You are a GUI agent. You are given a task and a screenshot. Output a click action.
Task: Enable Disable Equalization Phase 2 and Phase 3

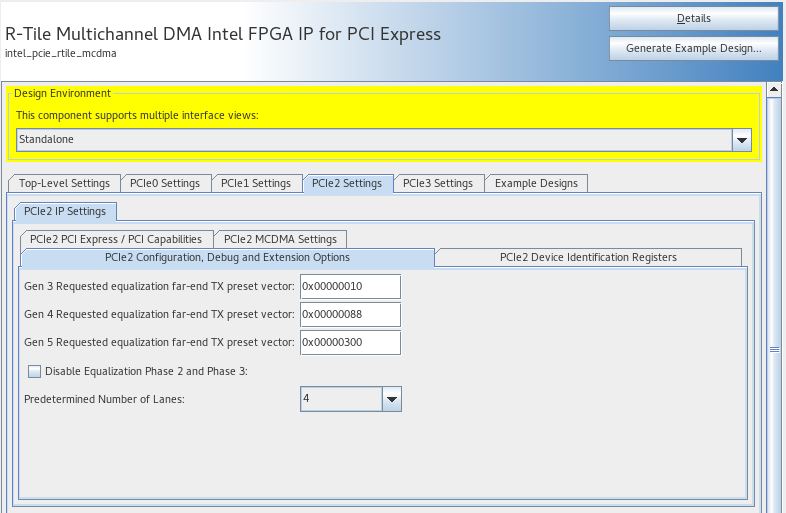pos(36,371)
